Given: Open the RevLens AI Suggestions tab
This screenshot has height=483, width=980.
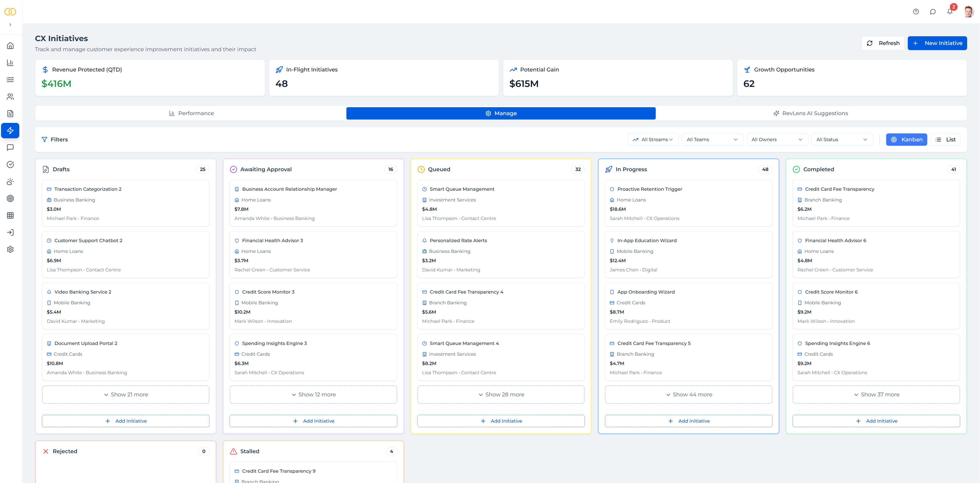Looking at the screenshot, I should (x=811, y=113).
